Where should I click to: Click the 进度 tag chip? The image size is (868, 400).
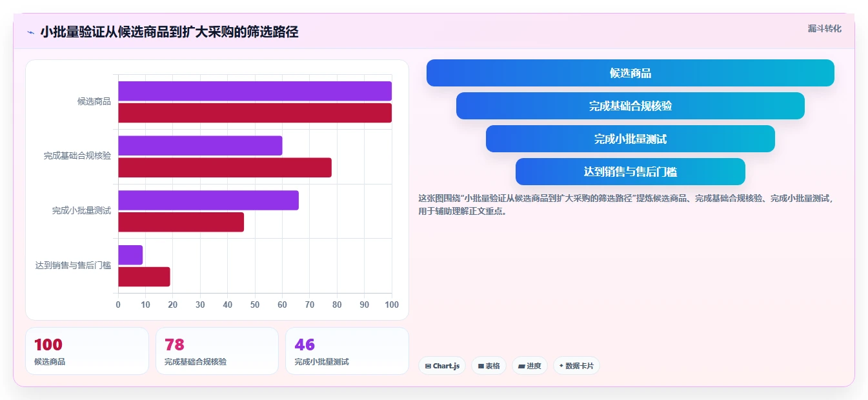pos(530,366)
